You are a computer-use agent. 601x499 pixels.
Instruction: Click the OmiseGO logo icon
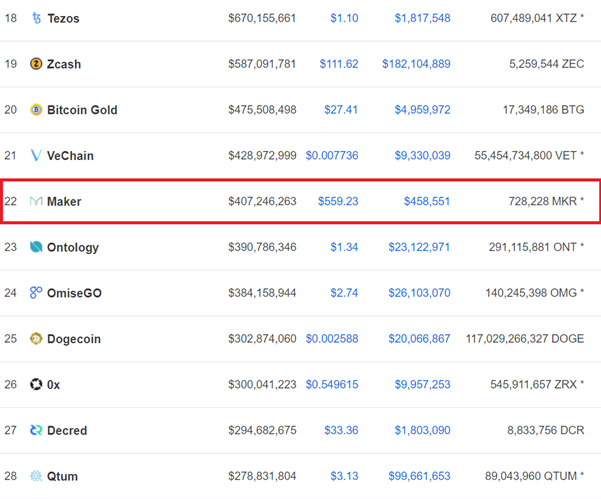36,293
